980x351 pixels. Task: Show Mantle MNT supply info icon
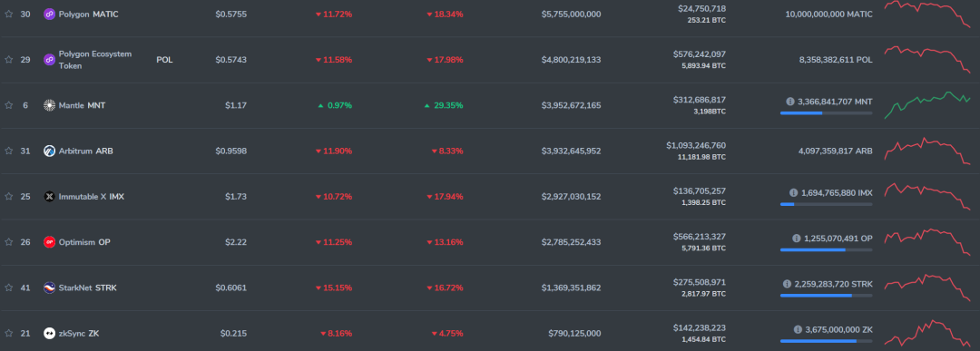[790, 101]
